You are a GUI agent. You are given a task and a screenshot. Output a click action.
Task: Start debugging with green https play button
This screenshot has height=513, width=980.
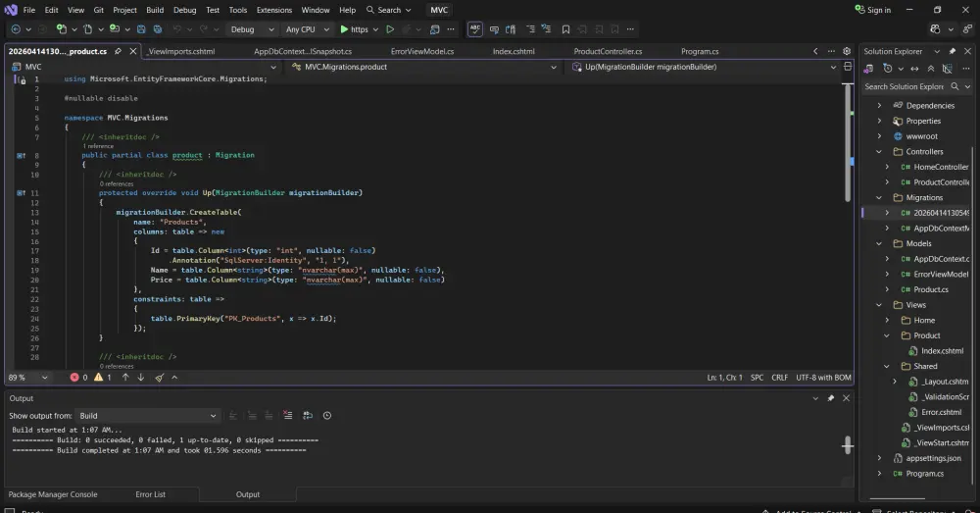pyautogui.click(x=354, y=29)
